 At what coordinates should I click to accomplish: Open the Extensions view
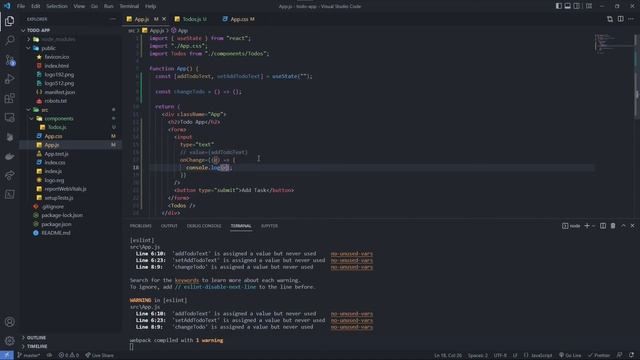click(x=9, y=98)
